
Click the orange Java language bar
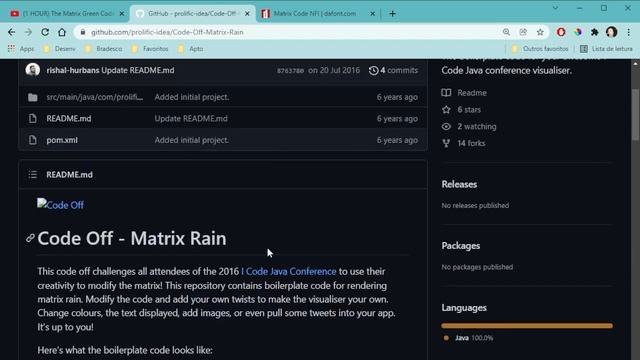pyautogui.click(x=527, y=326)
